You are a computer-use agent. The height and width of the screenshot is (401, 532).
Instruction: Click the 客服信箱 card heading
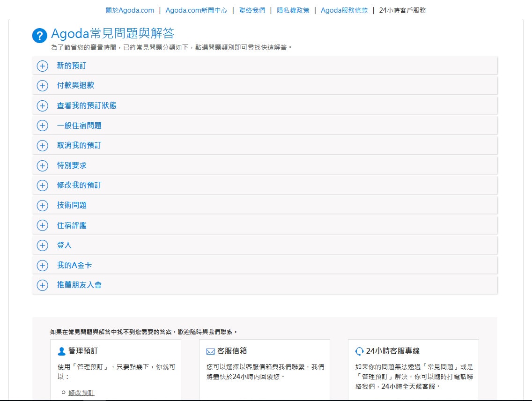[232, 351]
